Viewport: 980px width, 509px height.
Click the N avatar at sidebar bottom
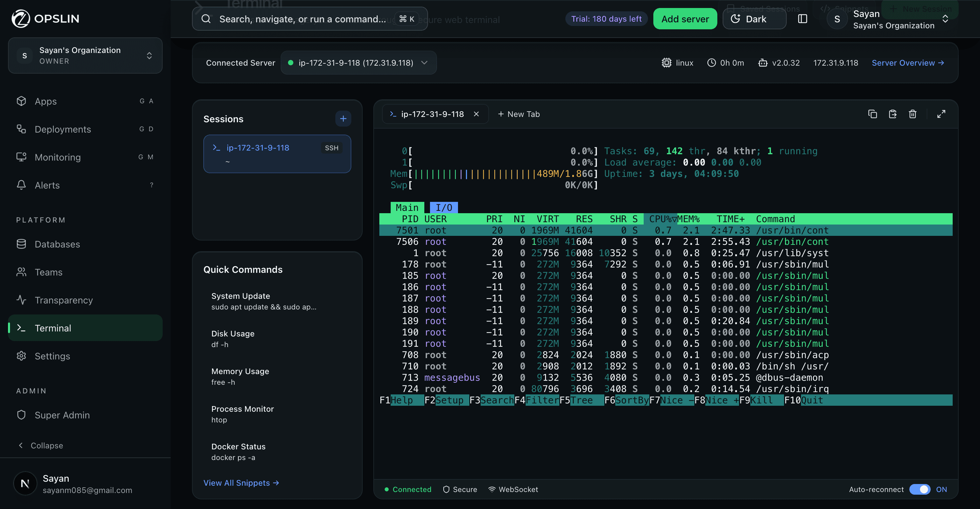click(25, 484)
